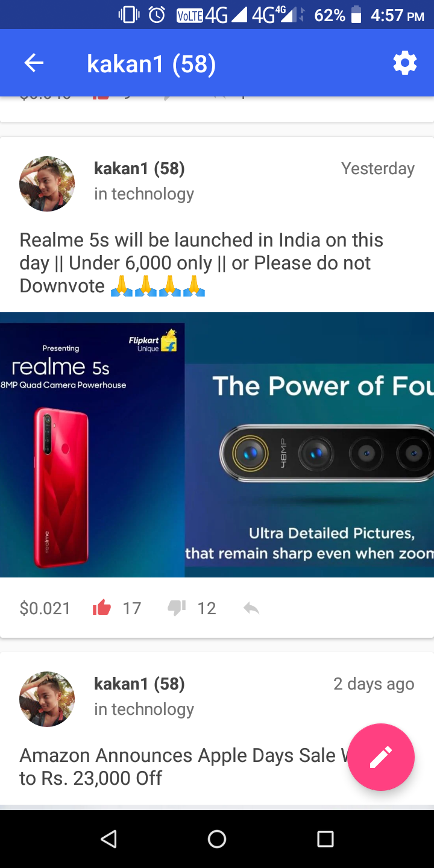434x868 pixels.
Task: Open Realme 5s post title text
Action: click(201, 263)
